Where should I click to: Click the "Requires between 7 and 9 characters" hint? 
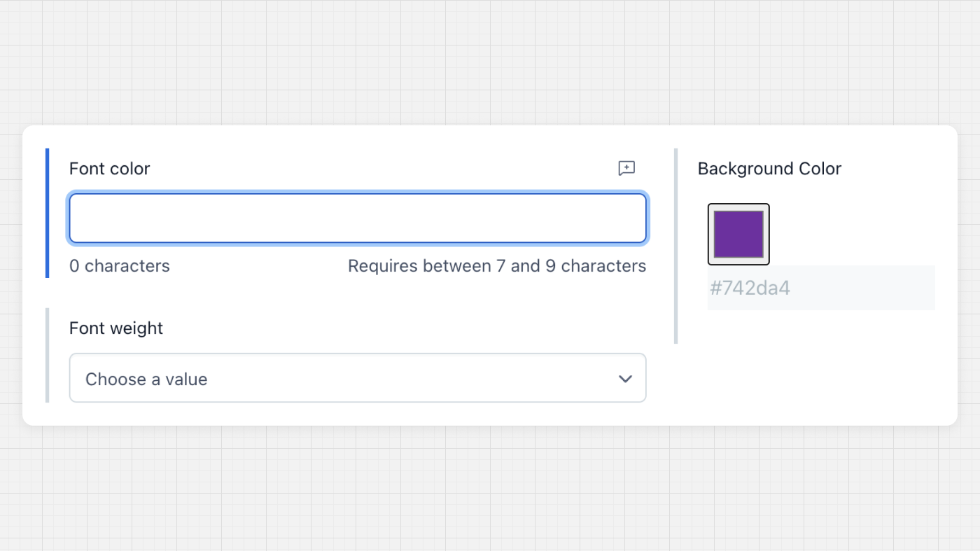tap(497, 266)
